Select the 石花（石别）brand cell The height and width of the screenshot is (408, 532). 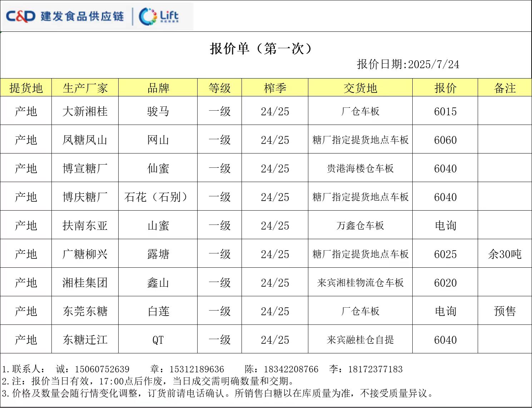(158, 197)
